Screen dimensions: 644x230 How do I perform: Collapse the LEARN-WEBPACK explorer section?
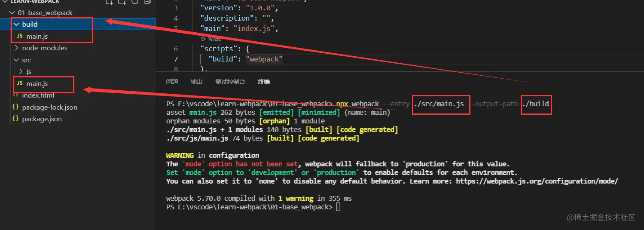point(6,2)
